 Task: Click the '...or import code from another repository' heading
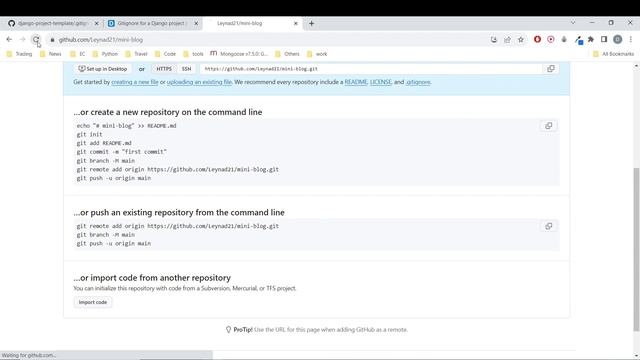click(152, 278)
